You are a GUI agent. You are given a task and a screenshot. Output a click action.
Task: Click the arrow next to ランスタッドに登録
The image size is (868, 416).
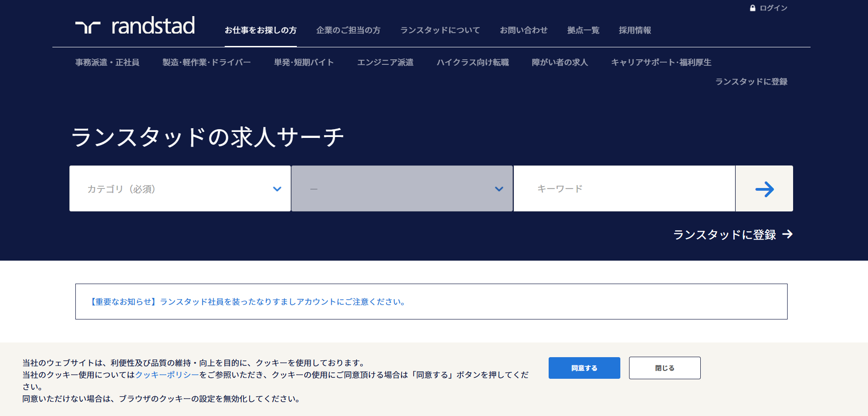click(788, 234)
